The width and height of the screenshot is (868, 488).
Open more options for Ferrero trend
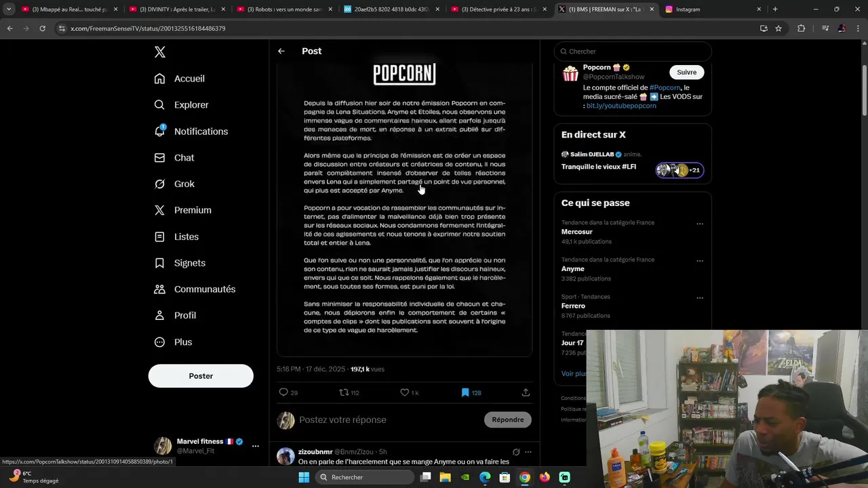tap(700, 298)
